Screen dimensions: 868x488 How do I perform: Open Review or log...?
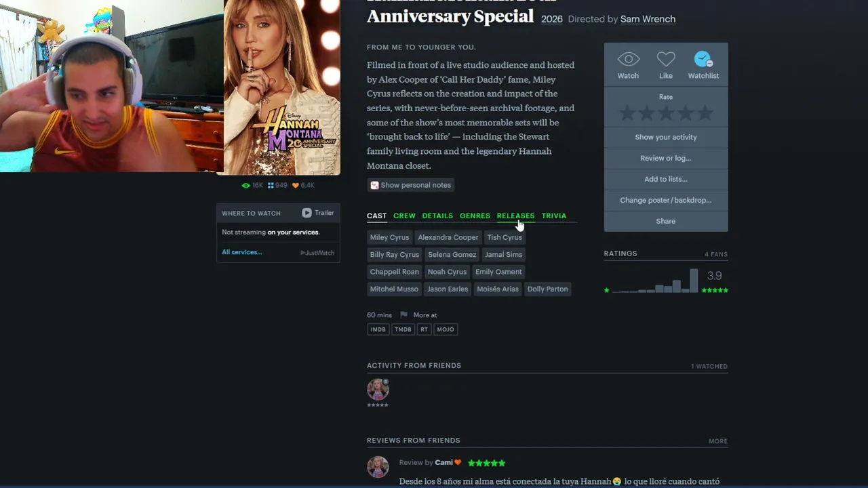click(666, 158)
